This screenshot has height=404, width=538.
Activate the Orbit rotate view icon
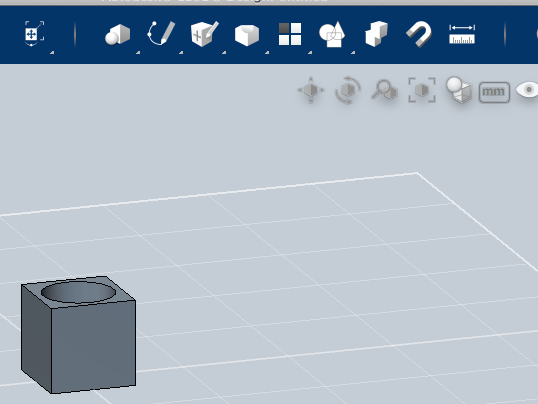pos(348,90)
